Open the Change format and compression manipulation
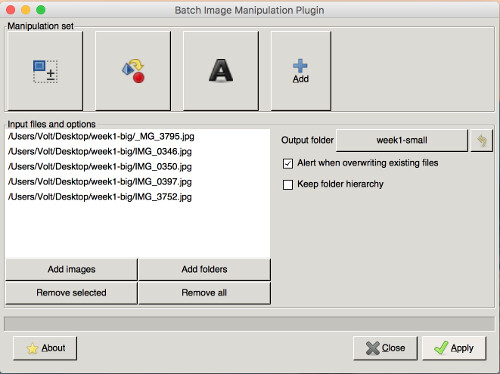 click(133, 71)
